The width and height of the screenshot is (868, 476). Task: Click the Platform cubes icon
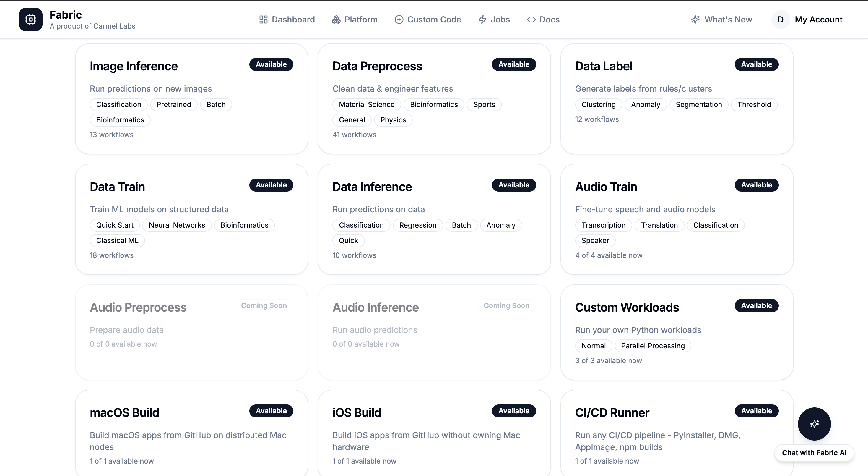point(336,20)
